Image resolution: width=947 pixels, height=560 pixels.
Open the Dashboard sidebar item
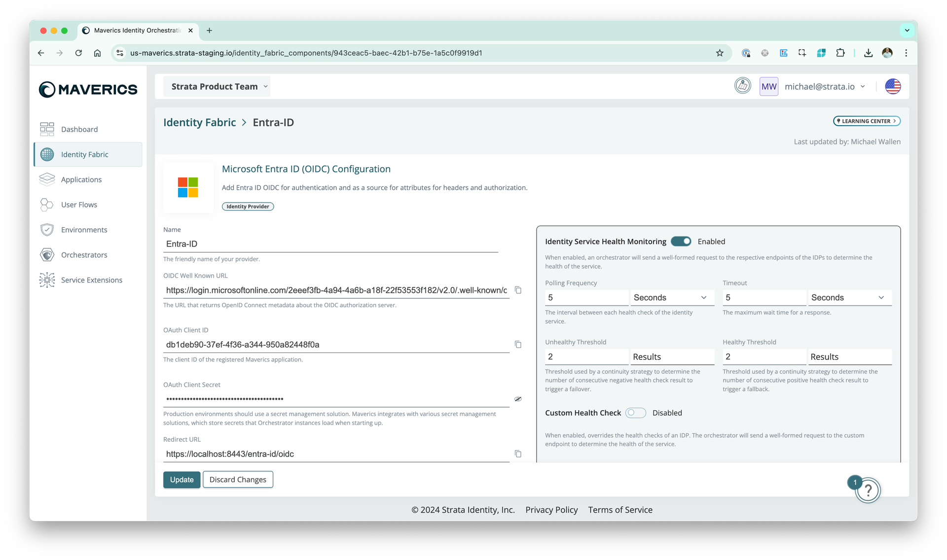click(x=88, y=129)
